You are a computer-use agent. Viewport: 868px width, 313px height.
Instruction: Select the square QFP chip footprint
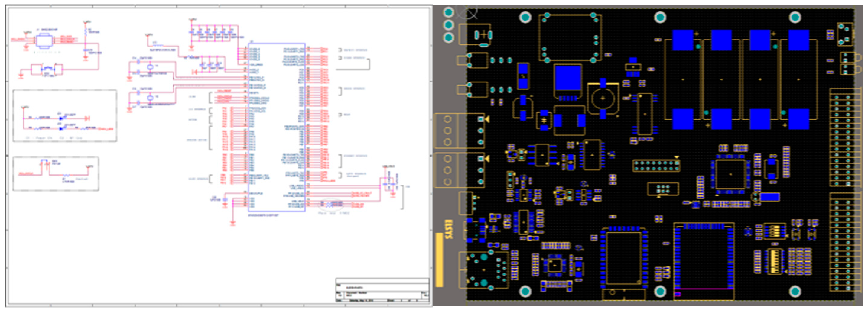click(730, 174)
